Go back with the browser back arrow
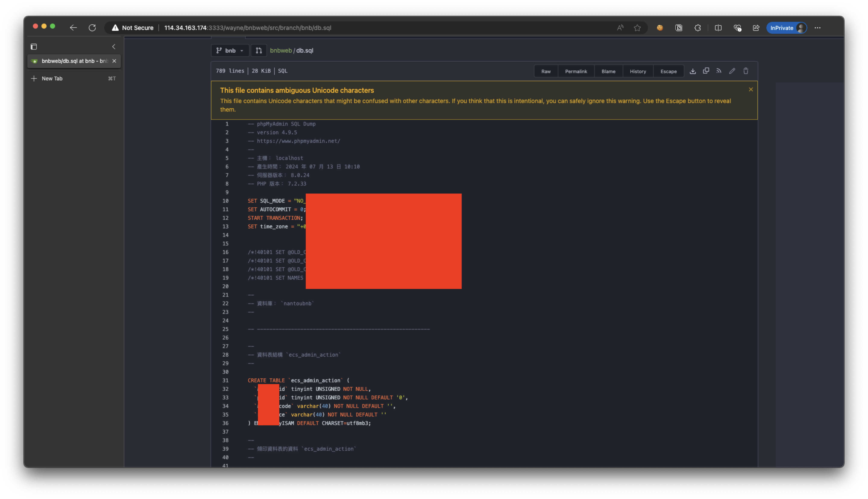The height and width of the screenshot is (499, 868). point(73,28)
